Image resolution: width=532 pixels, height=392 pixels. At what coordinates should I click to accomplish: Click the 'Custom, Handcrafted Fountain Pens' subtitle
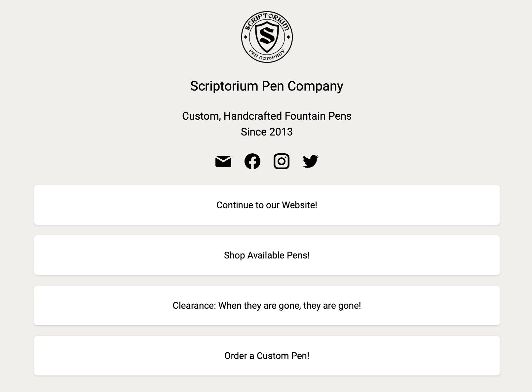[266, 116]
